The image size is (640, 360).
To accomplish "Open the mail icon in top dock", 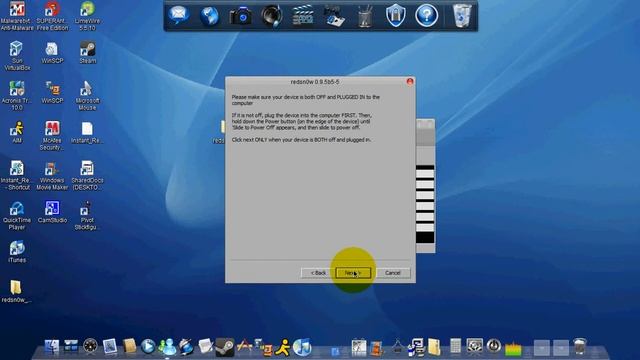I will coord(178,16).
